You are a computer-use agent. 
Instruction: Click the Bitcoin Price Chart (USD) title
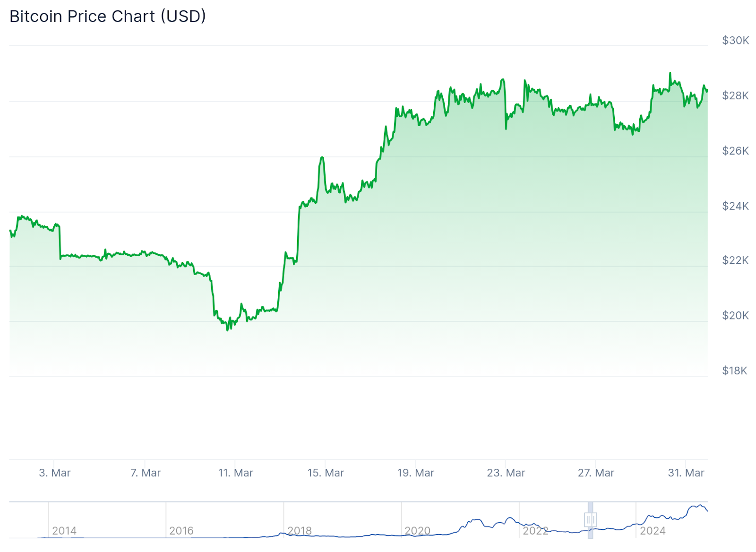108,17
